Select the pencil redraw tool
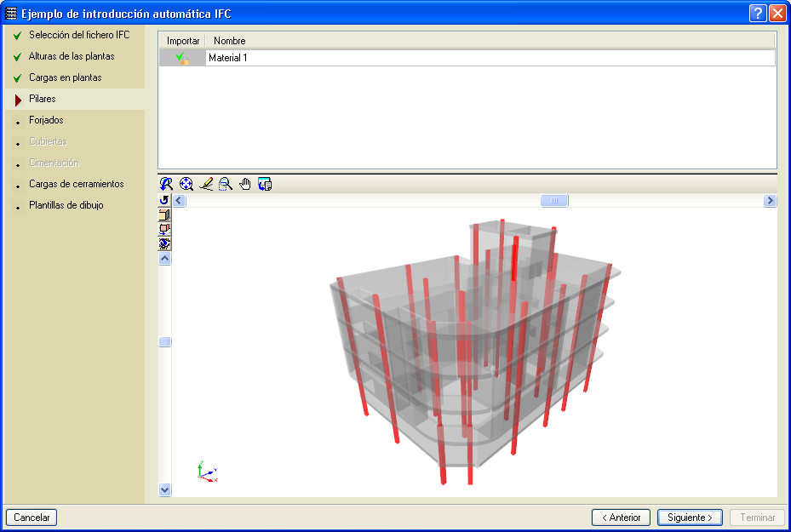The height and width of the screenshot is (532, 791). (206, 184)
